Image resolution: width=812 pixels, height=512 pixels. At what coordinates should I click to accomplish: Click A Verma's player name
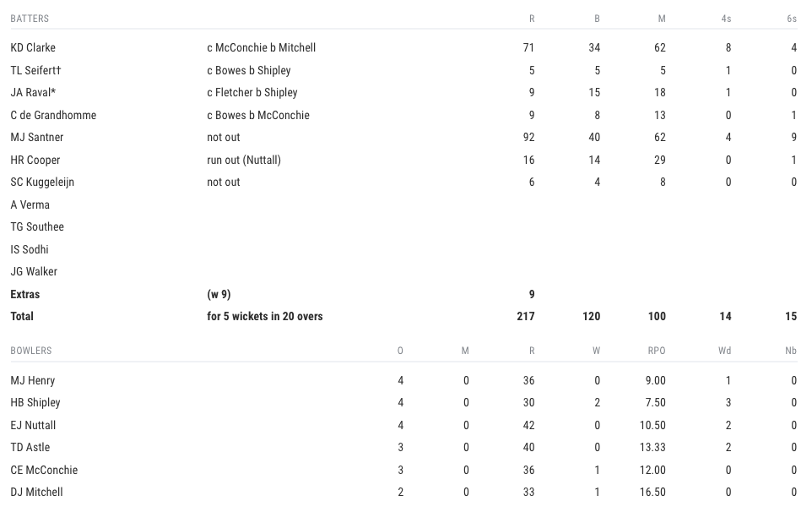[30, 204]
